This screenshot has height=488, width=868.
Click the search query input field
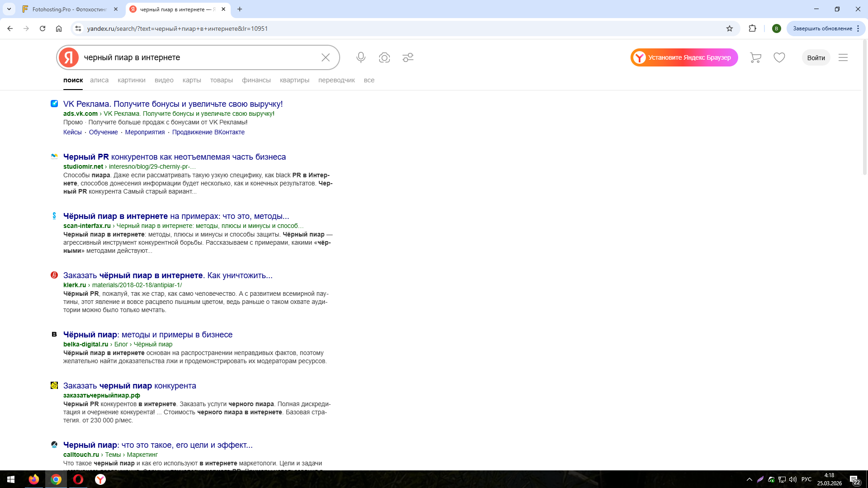pyautogui.click(x=199, y=57)
